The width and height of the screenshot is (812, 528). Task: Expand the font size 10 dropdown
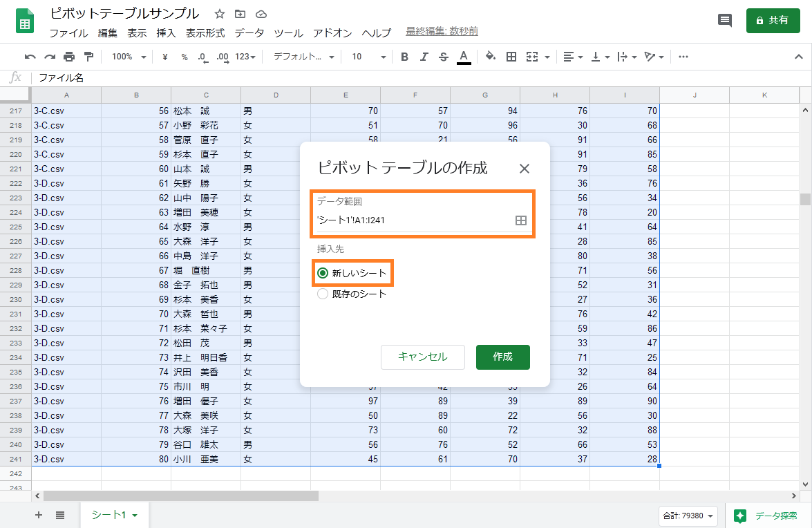[x=365, y=57]
